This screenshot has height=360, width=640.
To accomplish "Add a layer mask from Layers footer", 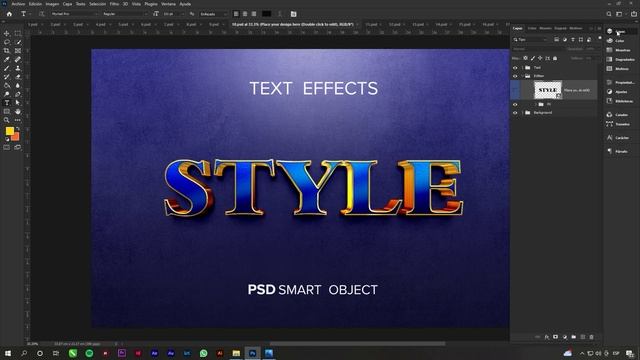I will (x=556, y=337).
